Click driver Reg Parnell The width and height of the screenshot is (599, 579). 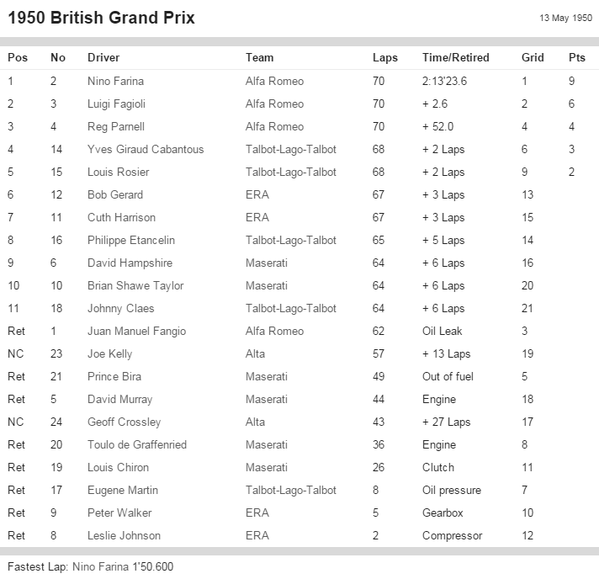(116, 127)
